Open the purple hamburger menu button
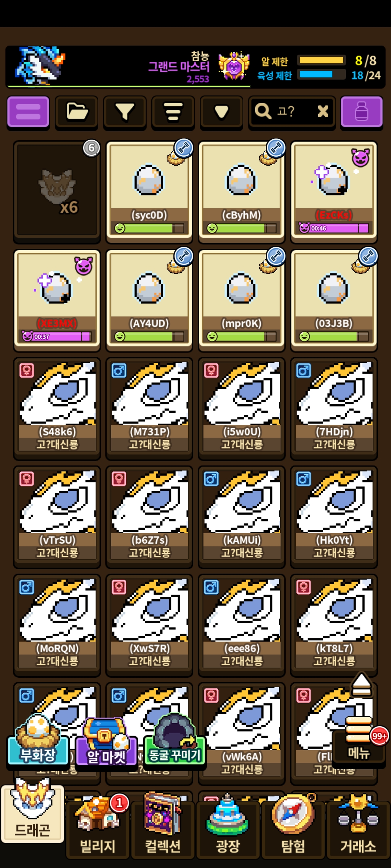Image resolution: width=391 pixels, height=868 pixels. coord(28,111)
